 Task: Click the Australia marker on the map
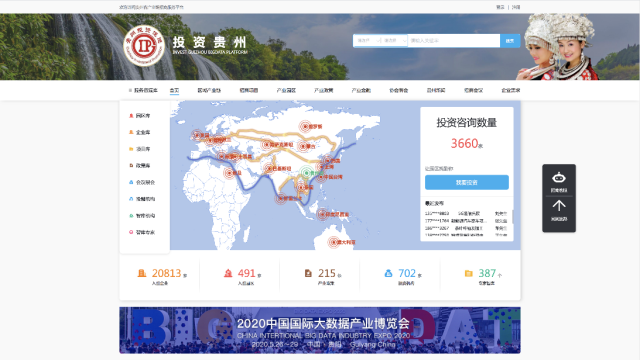point(333,242)
